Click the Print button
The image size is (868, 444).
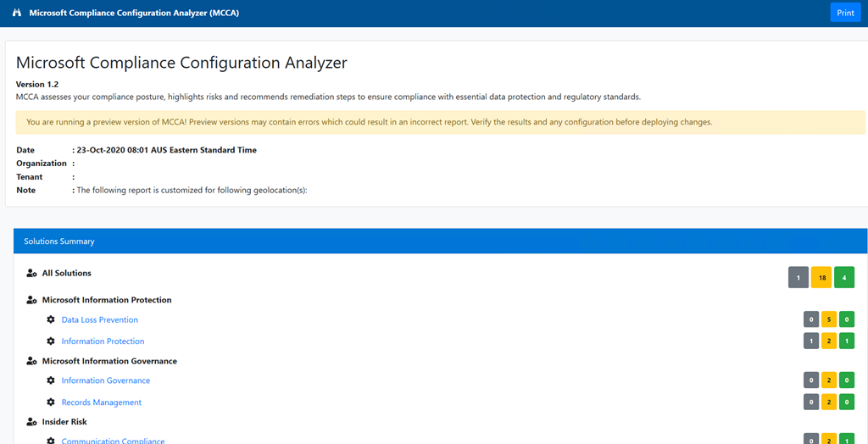(845, 13)
